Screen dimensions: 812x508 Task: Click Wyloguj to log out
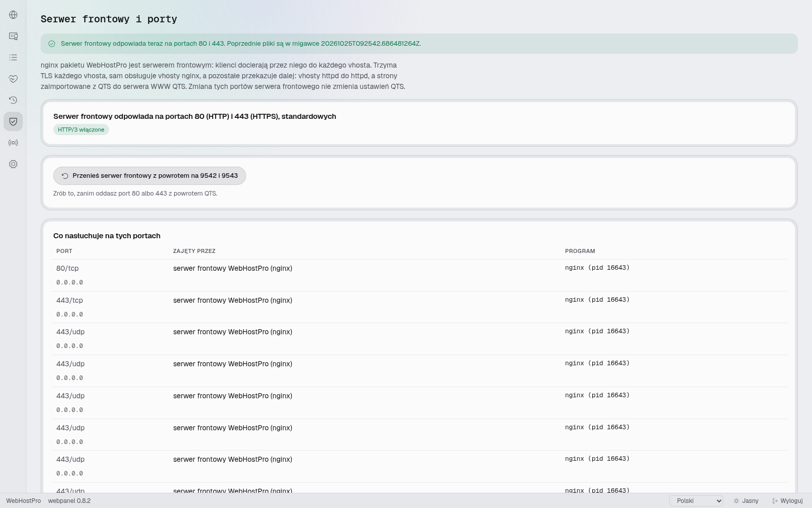point(788,501)
